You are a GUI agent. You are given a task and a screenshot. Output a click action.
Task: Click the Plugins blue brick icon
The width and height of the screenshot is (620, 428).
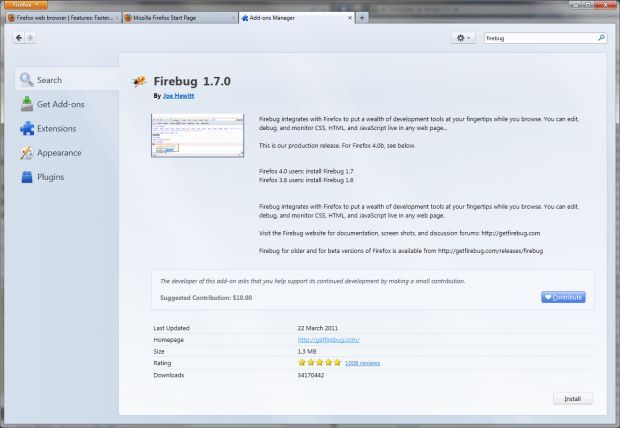click(x=27, y=177)
